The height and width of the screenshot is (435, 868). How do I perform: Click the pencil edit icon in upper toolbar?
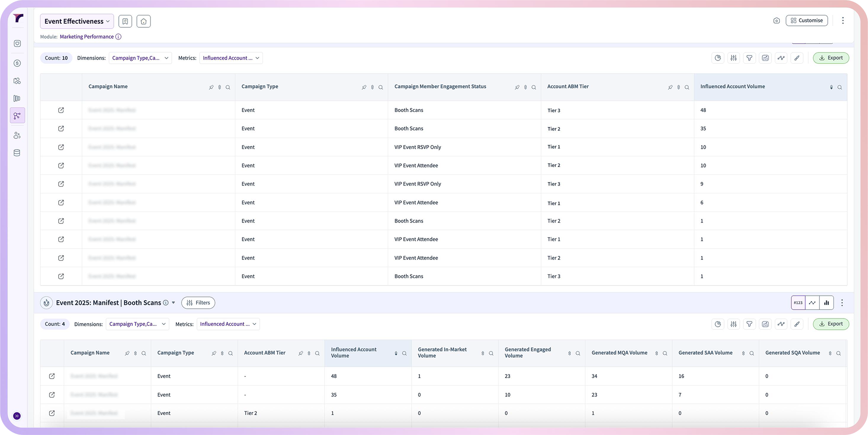[797, 58]
